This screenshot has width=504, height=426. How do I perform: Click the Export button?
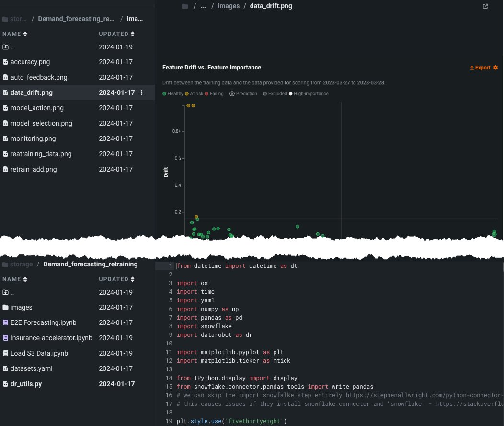[x=481, y=68]
